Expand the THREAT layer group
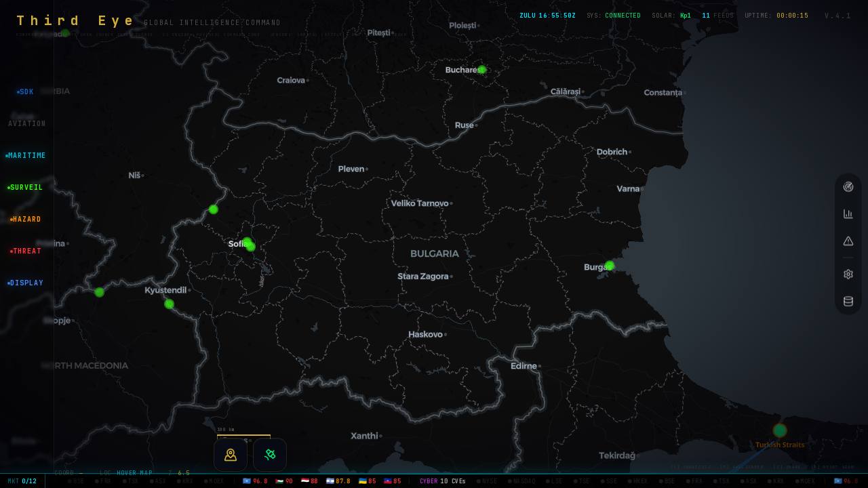 click(26, 251)
